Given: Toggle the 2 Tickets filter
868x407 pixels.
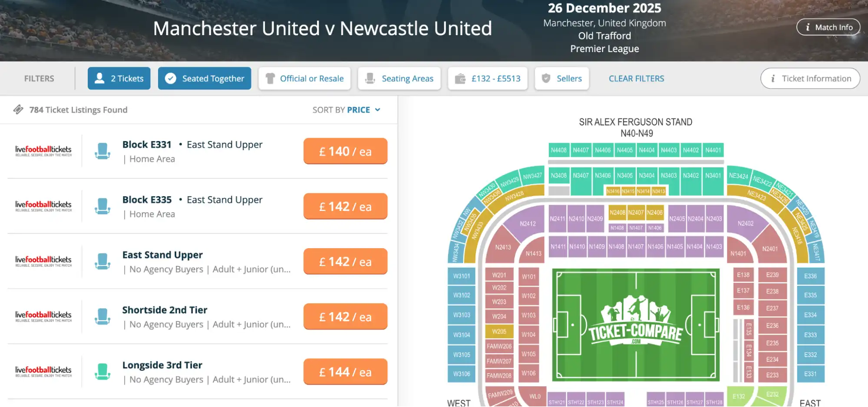Looking at the screenshot, I should pos(119,78).
